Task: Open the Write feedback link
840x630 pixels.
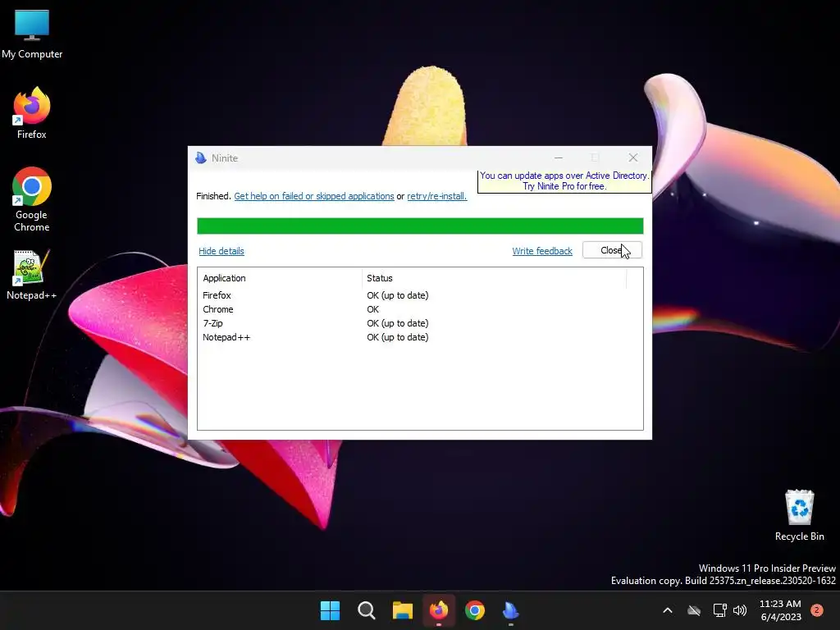Action: 542,251
